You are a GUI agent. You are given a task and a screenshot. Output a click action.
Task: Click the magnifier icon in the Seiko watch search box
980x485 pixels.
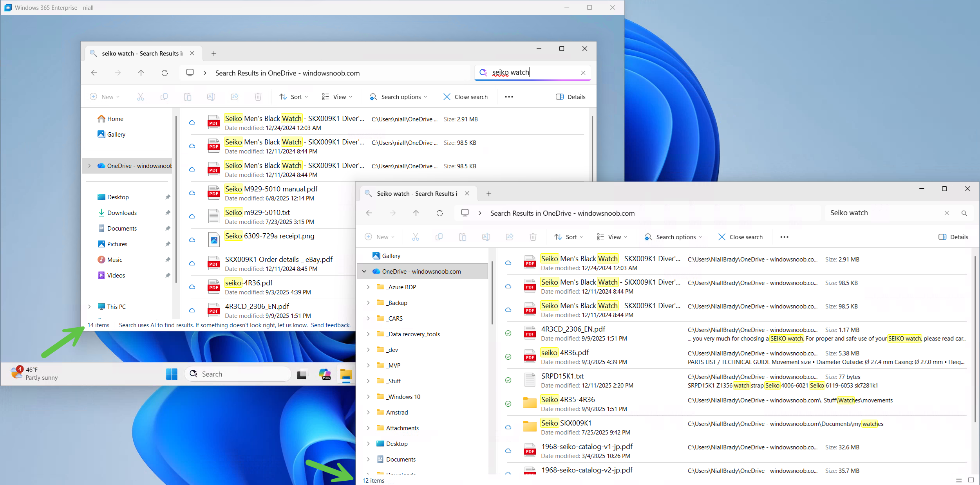[x=964, y=213]
